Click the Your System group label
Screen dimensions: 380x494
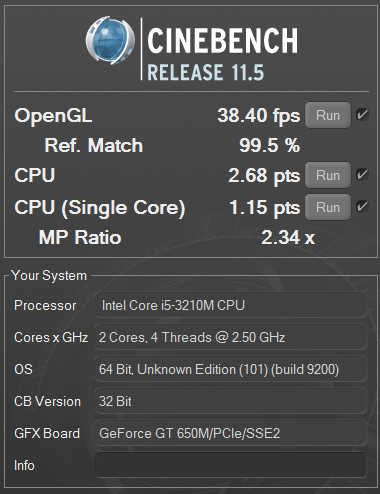pyautogui.click(x=49, y=276)
